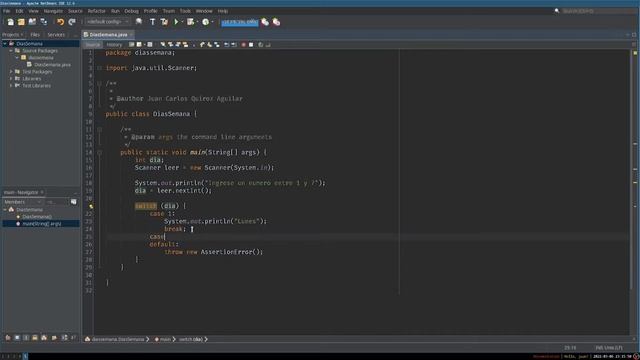
Task: Click the Save All toolbar icon
Action: 44,22
